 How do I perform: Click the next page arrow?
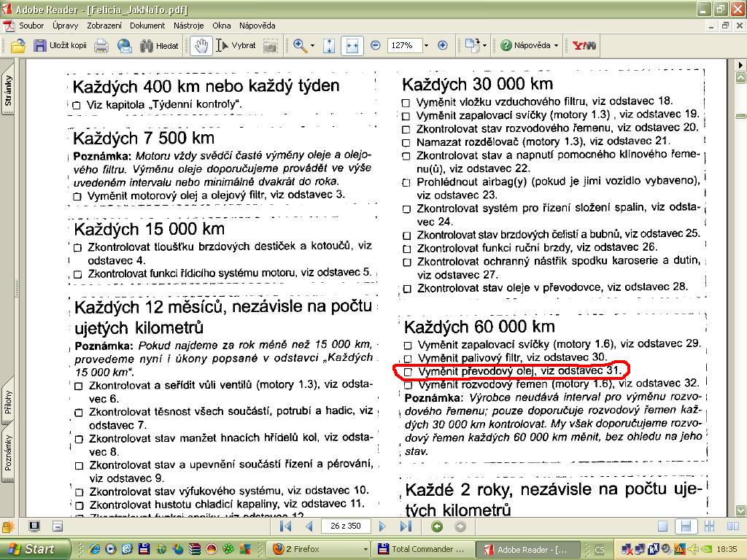(382, 526)
